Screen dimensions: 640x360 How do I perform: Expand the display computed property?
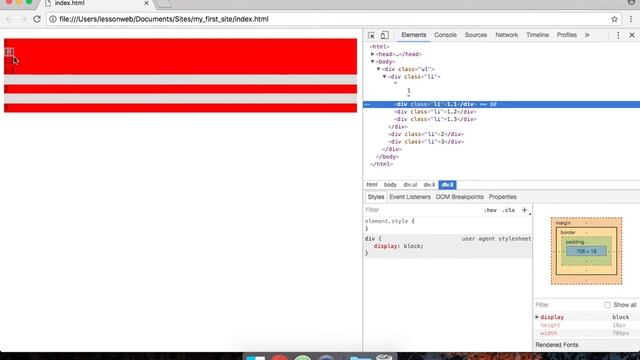(537, 317)
